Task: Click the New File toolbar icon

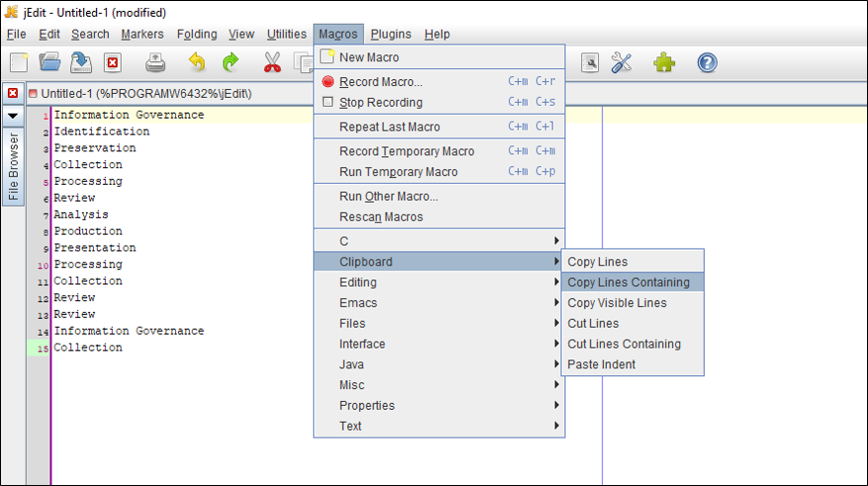Action: pyautogui.click(x=19, y=62)
